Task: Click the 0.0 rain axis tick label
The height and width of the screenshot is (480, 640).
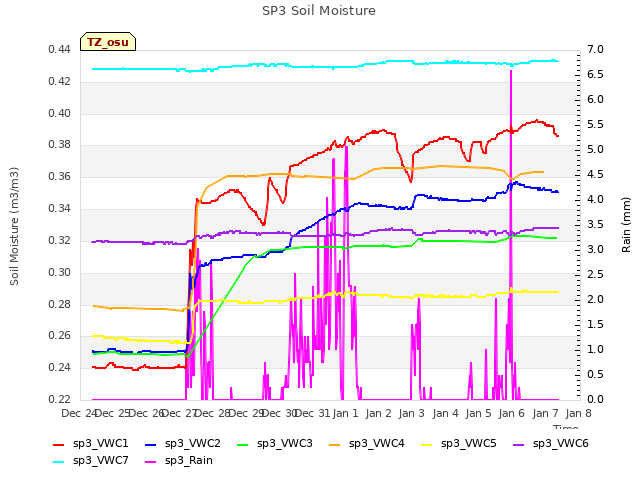Action: click(595, 400)
